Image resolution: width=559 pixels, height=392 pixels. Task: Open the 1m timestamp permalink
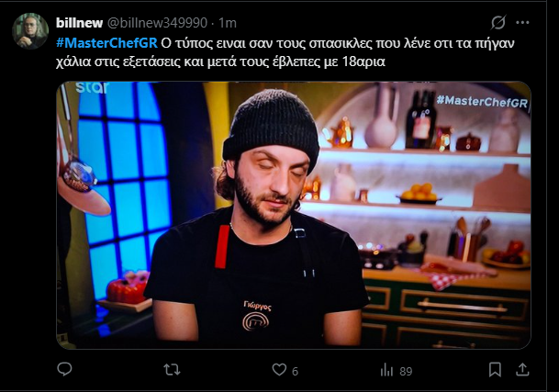pyautogui.click(x=228, y=23)
